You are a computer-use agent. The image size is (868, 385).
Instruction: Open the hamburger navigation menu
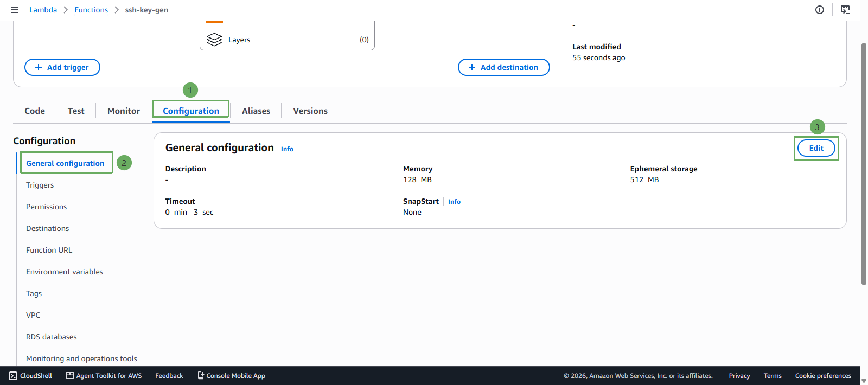[x=15, y=10]
